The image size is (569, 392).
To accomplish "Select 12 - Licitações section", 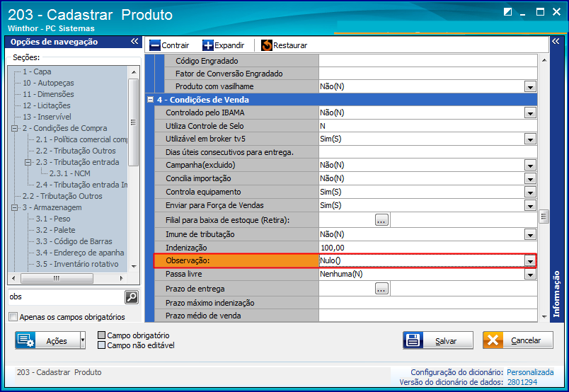I will 47,105.
